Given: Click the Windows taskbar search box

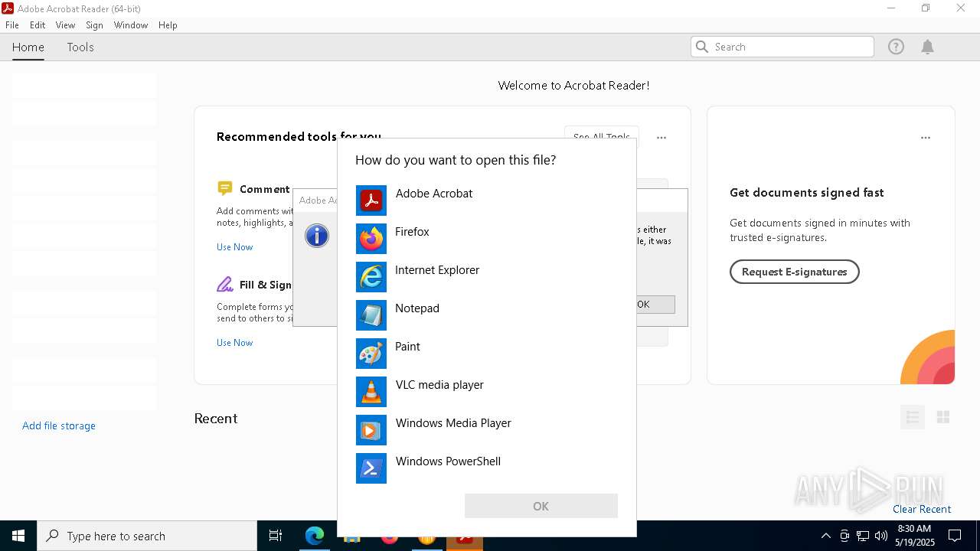Looking at the screenshot, I should [x=147, y=536].
